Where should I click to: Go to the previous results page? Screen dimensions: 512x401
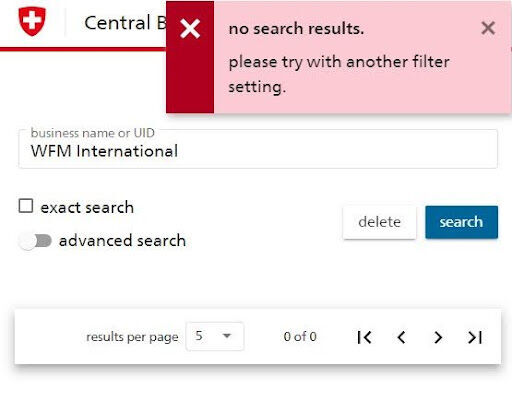(401, 337)
